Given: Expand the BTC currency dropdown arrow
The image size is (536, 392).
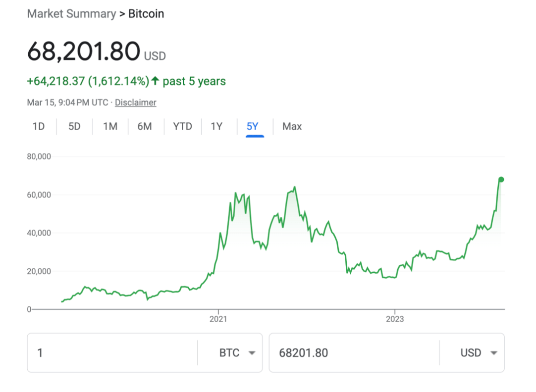Looking at the screenshot, I should [252, 353].
